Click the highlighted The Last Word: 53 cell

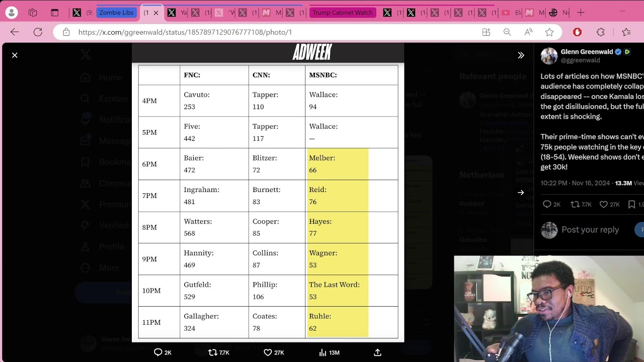352,291
